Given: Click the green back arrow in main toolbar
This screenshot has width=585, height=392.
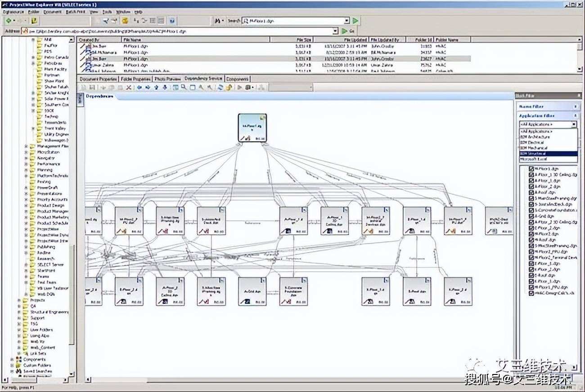Looking at the screenshot, I should coord(9,21).
